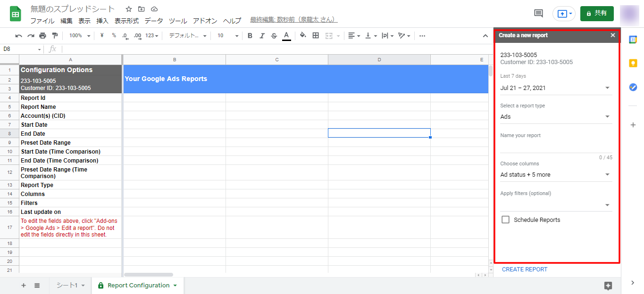Open the 表示 menu
The width and height of the screenshot is (644, 294).
click(84, 21)
